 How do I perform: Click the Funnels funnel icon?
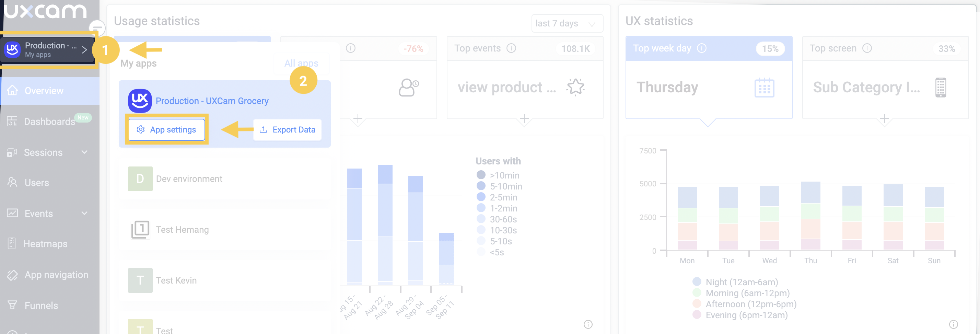pos(12,305)
